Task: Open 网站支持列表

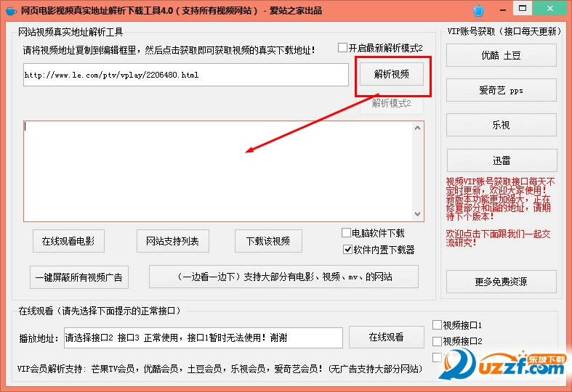Action: click(x=173, y=241)
